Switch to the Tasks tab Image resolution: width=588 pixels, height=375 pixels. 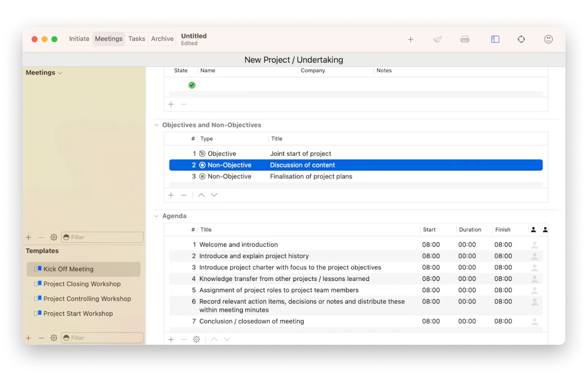[x=136, y=39]
